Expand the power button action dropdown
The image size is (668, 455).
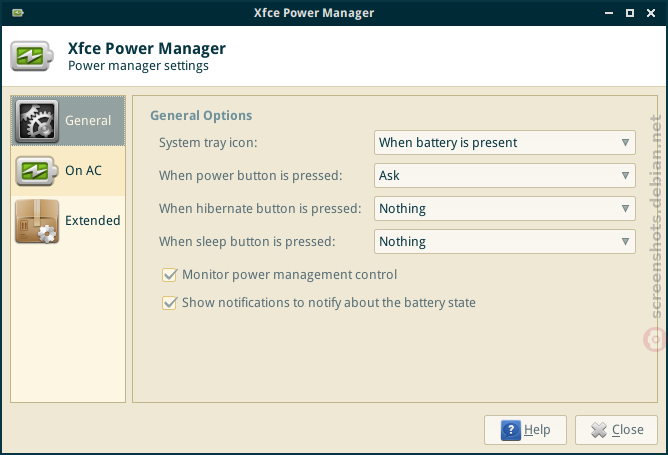click(504, 176)
